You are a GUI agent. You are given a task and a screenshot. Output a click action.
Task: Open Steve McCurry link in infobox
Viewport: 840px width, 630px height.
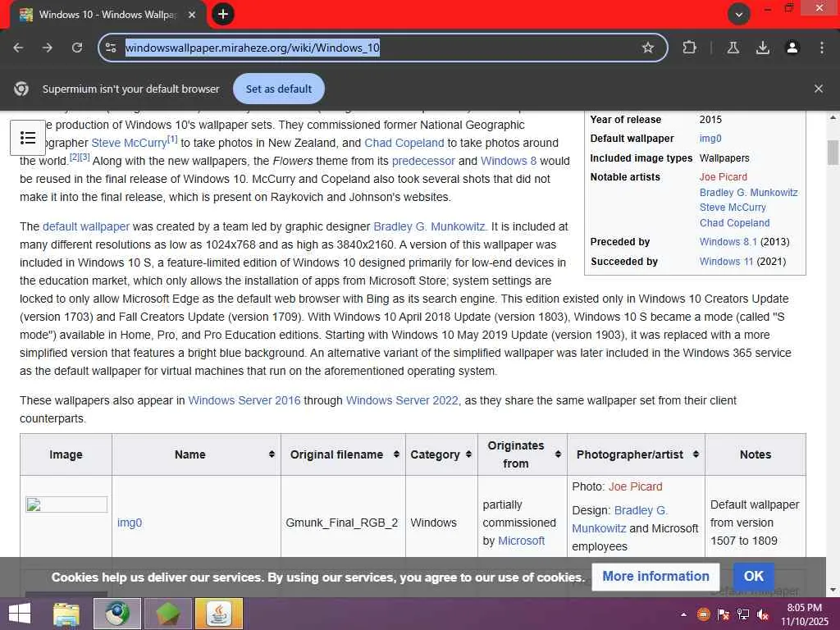[x=733, y=208]
